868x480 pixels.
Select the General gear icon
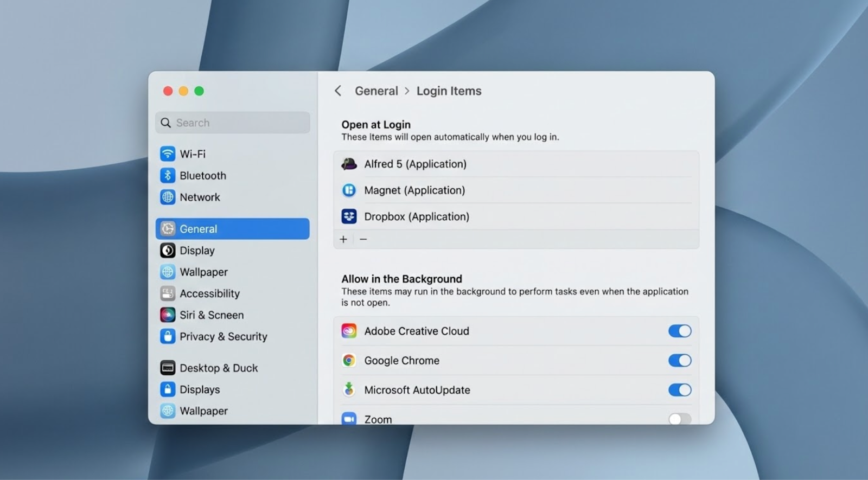tap(168, 229)
